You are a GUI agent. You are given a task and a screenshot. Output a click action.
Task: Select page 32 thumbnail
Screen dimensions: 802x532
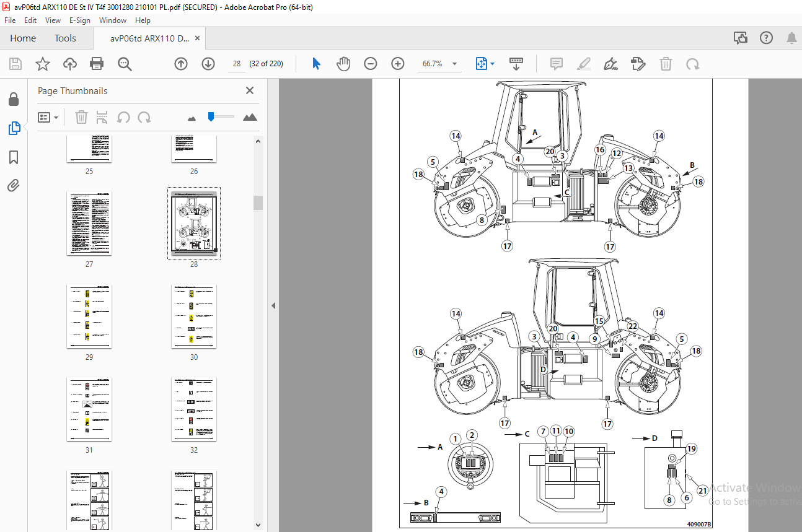click(194, 409)
